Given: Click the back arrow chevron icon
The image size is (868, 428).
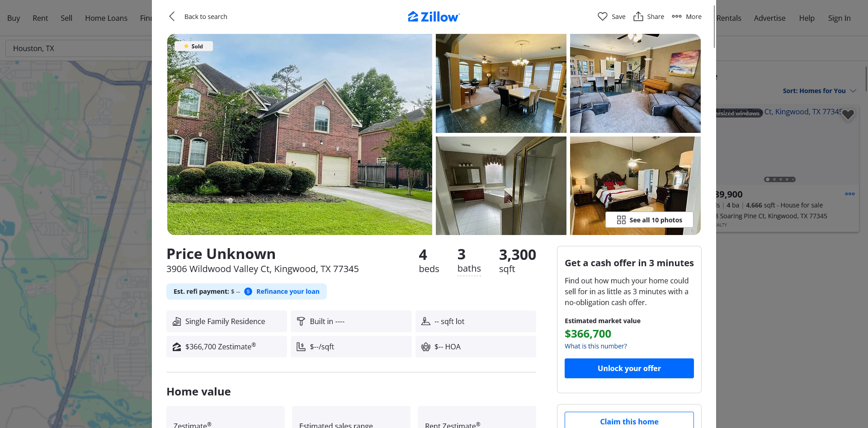Looking at the screenshot, I should pyautogui.click(x=172, y=17).
